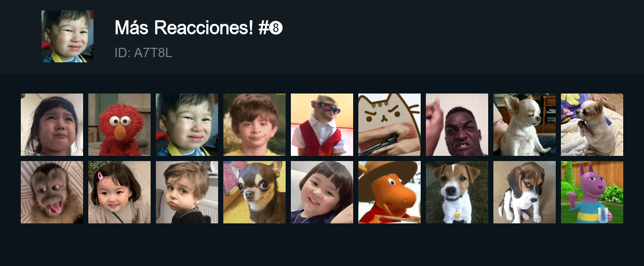Image resolution: width=644 pixels, height=266 pixels.
Task: Open the sticker pack cover image
Action: [68, 36]
